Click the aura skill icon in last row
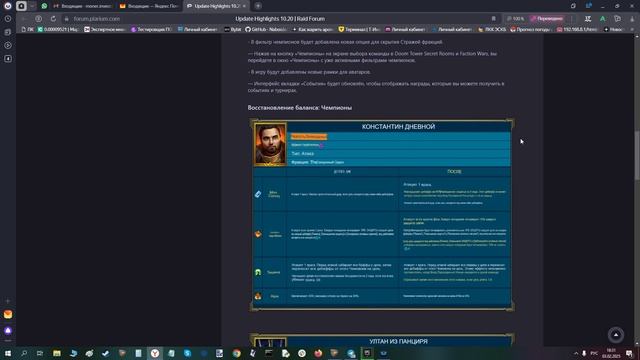 tap(258, 296)
